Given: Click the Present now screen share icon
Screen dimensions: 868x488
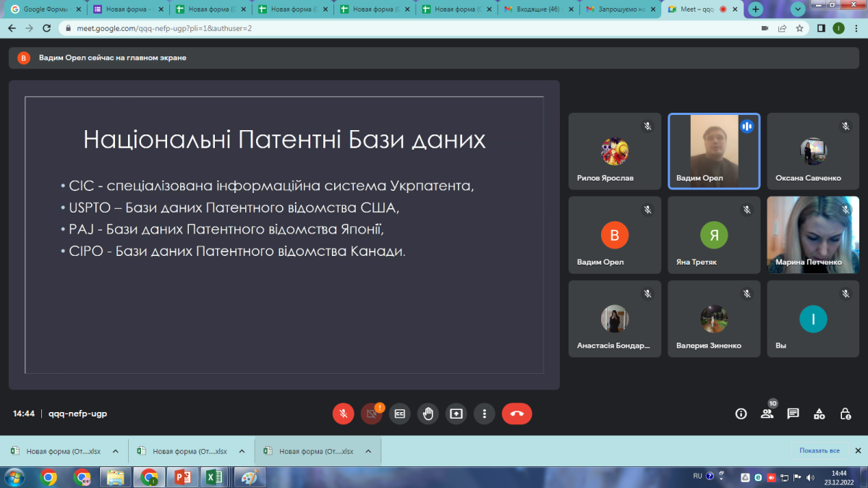Looking at the screenshot, I should click(456, 414).
